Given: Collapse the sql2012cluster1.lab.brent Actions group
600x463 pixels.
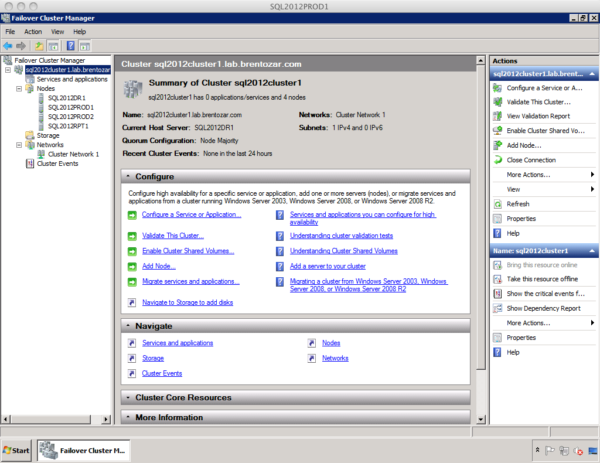Looking at the screenshot, I should point(592,74).
